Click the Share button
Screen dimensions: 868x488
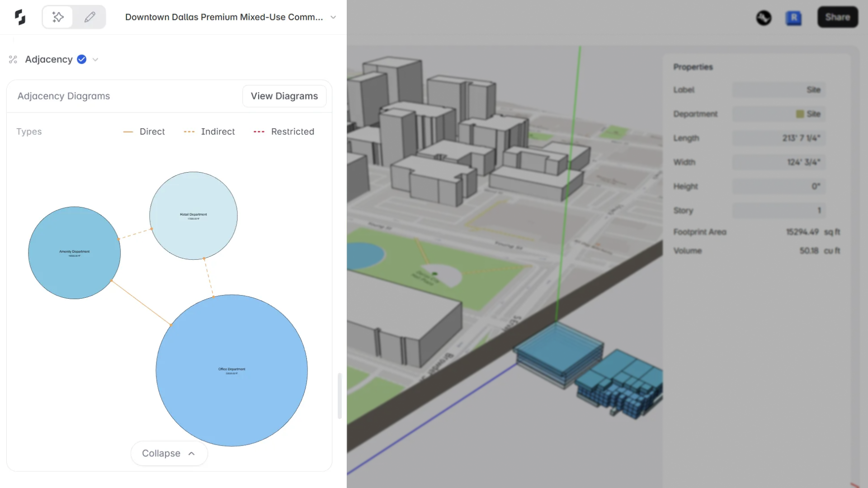837,17
